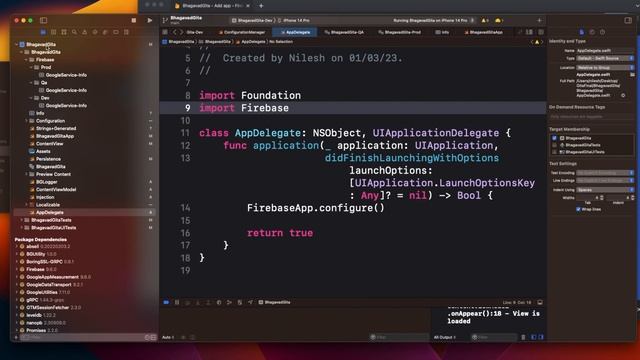Select Persistence file in navigator

coord(48,159)
